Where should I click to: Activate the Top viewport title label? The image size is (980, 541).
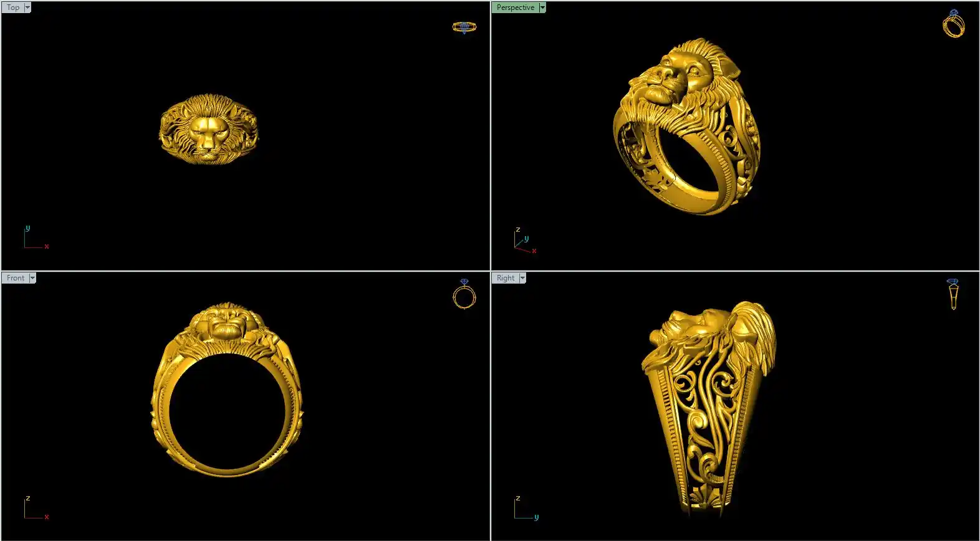(12, 7)
